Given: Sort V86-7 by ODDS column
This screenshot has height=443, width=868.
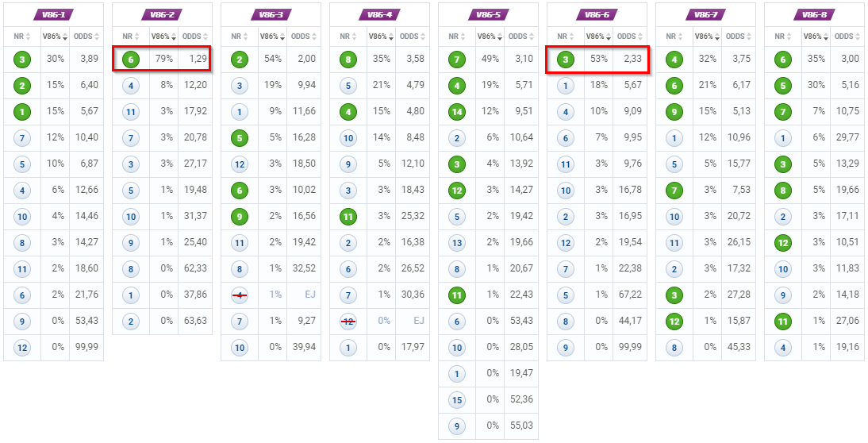Looking at the screenshot, I should pos(738,37).
